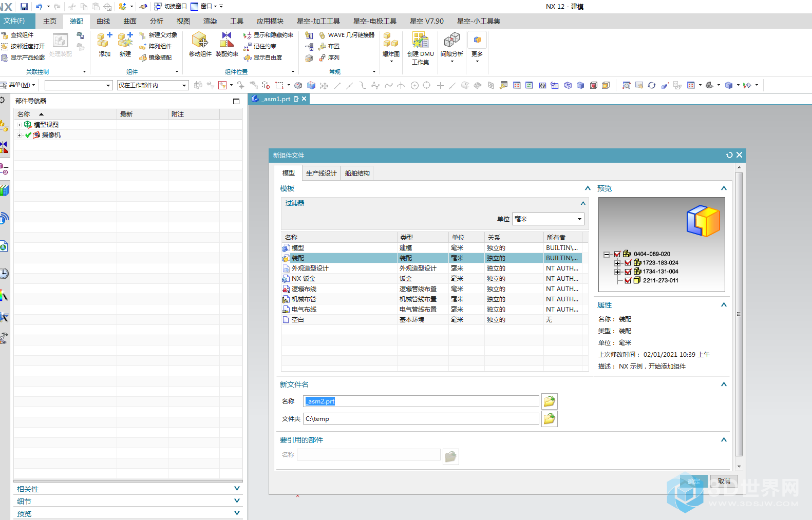The width and height of the screenshot is (812, 520).
Task: Click Arrangements (布置) icon
Action: (323, 46)
